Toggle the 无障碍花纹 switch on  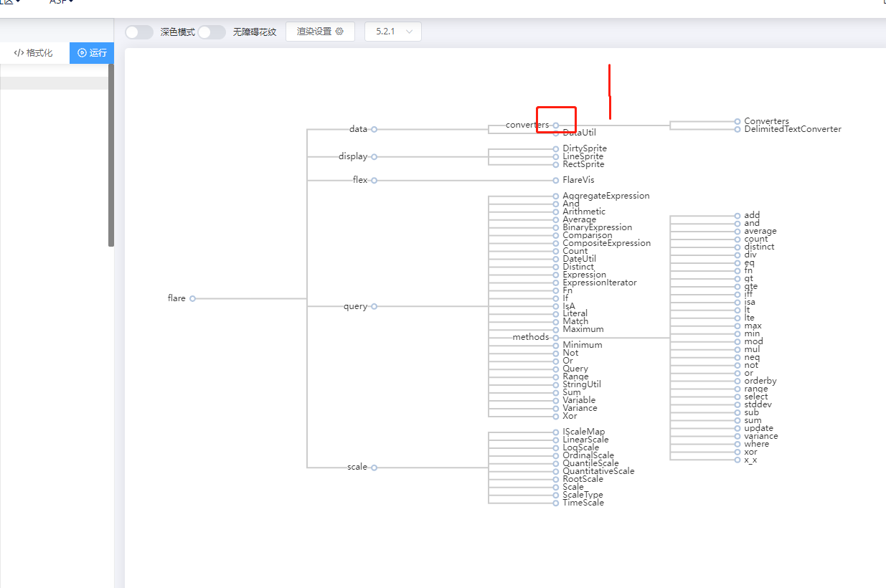tap(212, 32)
